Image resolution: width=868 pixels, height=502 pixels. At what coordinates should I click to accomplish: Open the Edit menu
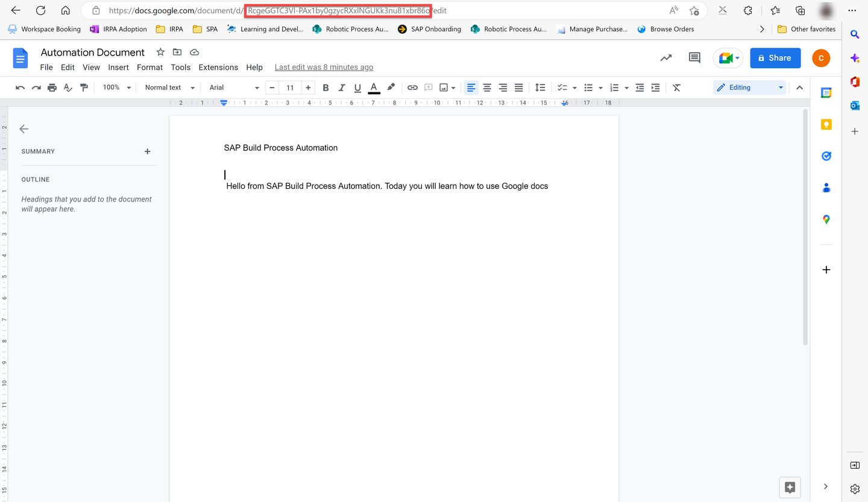point(68,68)
